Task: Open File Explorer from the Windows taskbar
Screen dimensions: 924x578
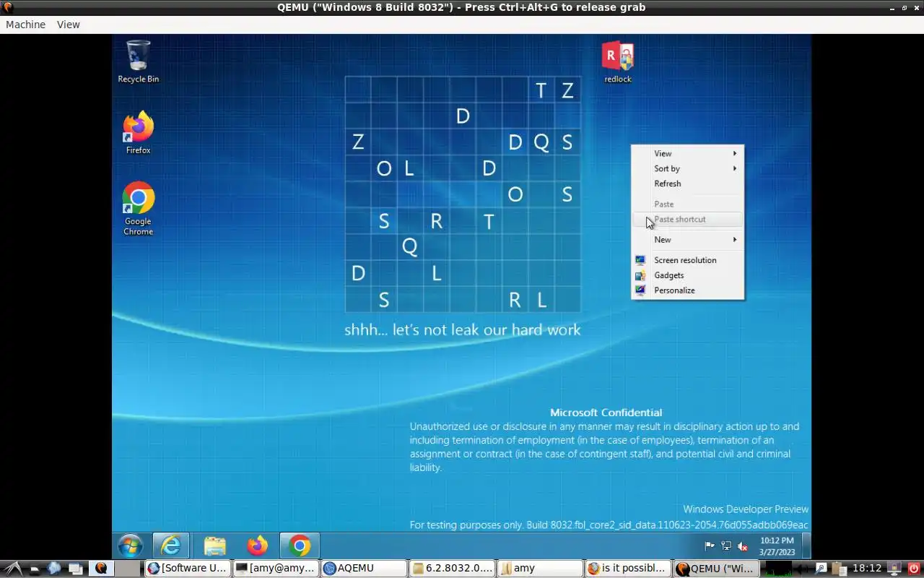Action: click(x=214, y=545)
